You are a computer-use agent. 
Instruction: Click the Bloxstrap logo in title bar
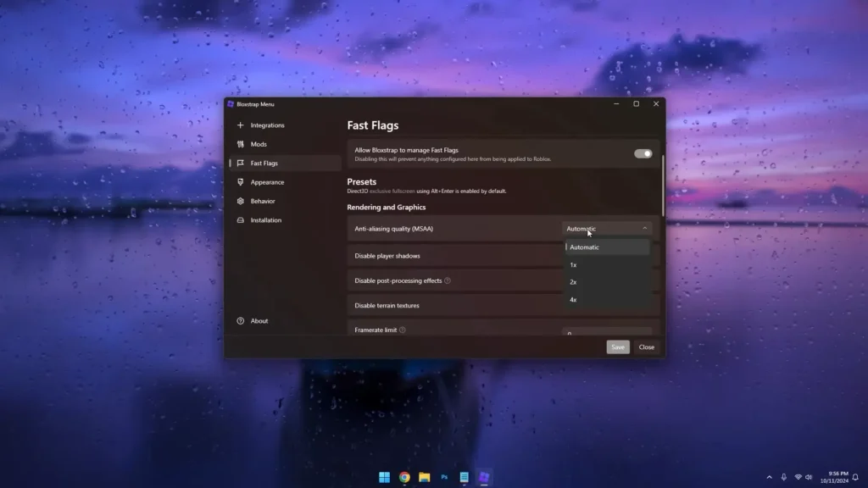pyautogui.click(x=231, y=104)
